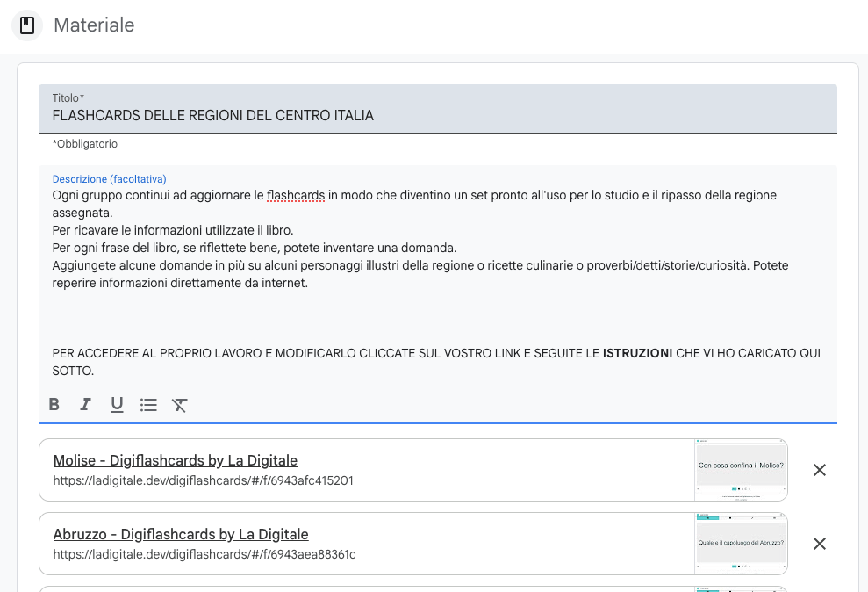Screen dimensions: 868x592
Task: Click the remove formatting icon
Action: click(180, 405)
